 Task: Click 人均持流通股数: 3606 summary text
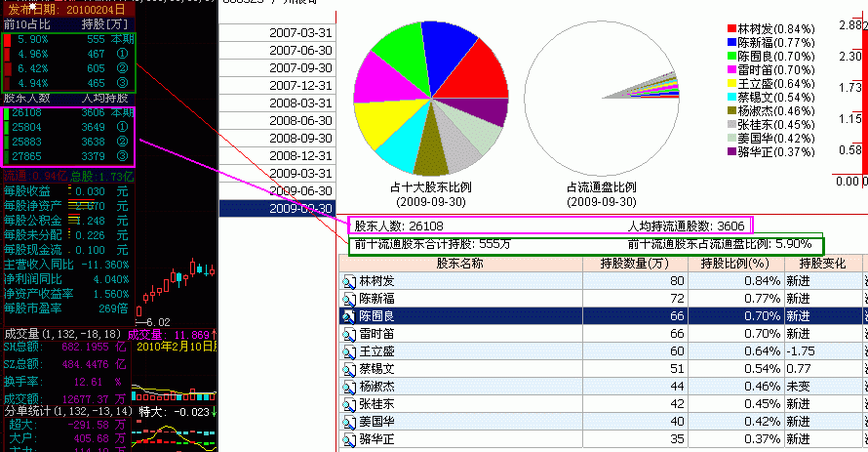tap(686, 226)
